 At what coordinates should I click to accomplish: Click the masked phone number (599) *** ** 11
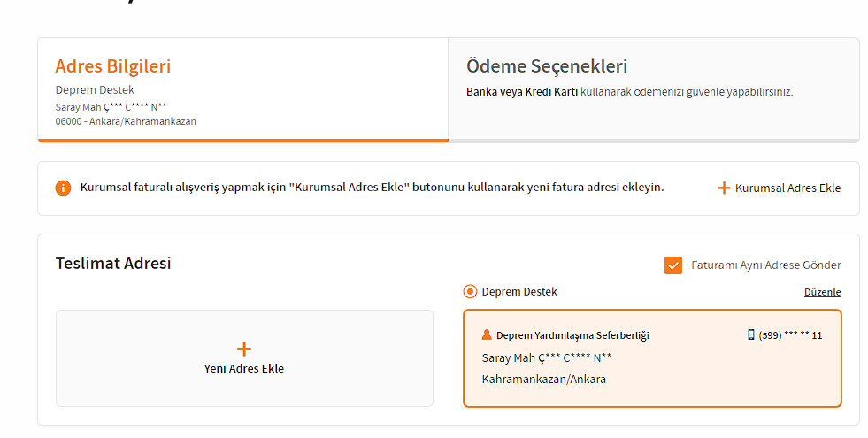[790, 335]
